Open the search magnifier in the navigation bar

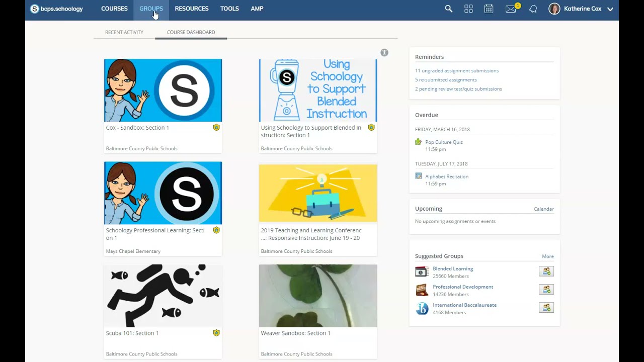pos(448,9)
